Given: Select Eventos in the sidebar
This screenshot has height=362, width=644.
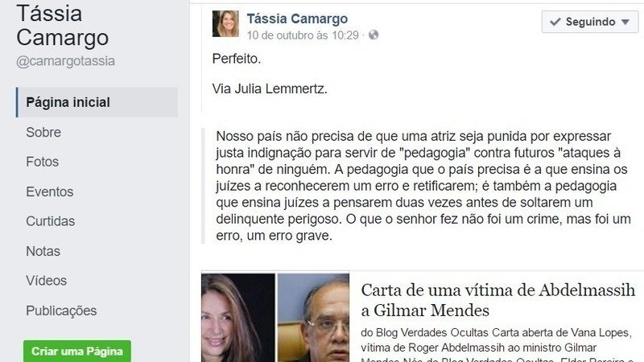Looking at the screenshot, I should (50, 191).
